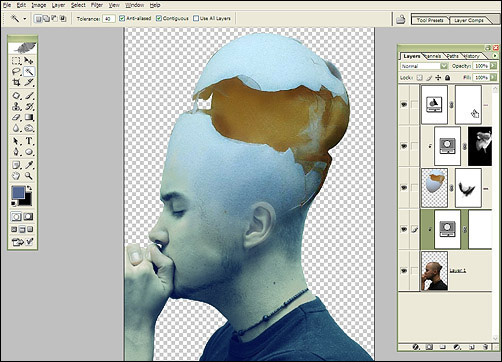The image size is (502, 362).
Task: Switch to the Paths tab
Action: (x=452, y=56)
